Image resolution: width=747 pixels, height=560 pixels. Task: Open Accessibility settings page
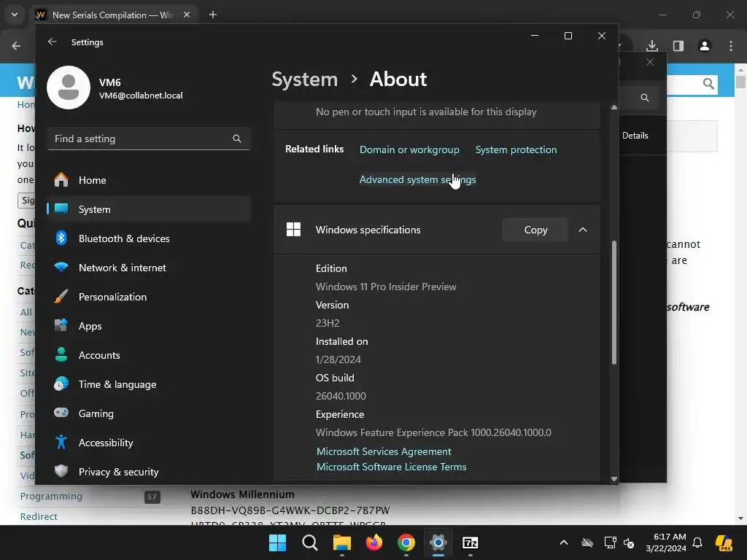click(149, 443)
